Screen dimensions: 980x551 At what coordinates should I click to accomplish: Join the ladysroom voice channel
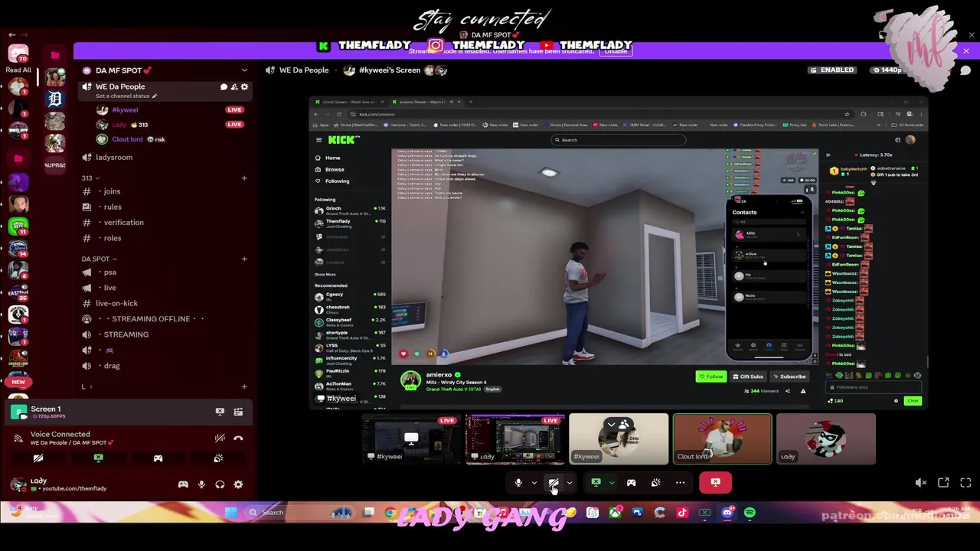click(113, 157)
